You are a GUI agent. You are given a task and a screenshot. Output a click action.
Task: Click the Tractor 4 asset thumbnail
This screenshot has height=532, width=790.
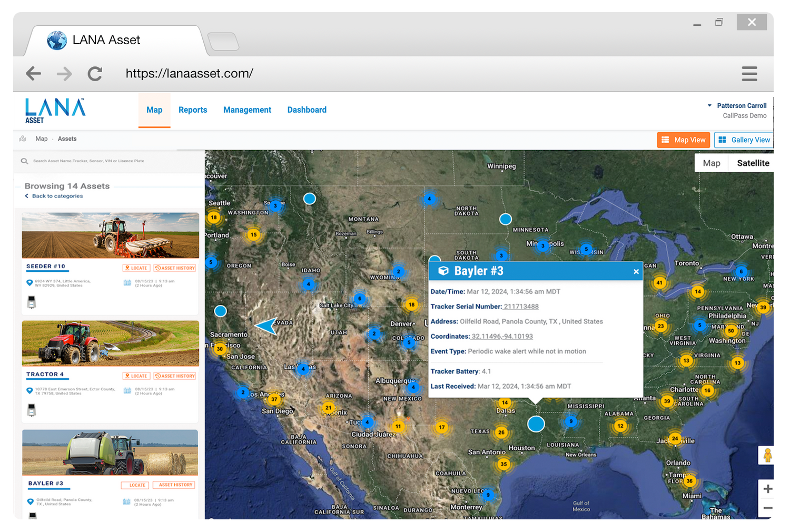[x=110, y=343]
